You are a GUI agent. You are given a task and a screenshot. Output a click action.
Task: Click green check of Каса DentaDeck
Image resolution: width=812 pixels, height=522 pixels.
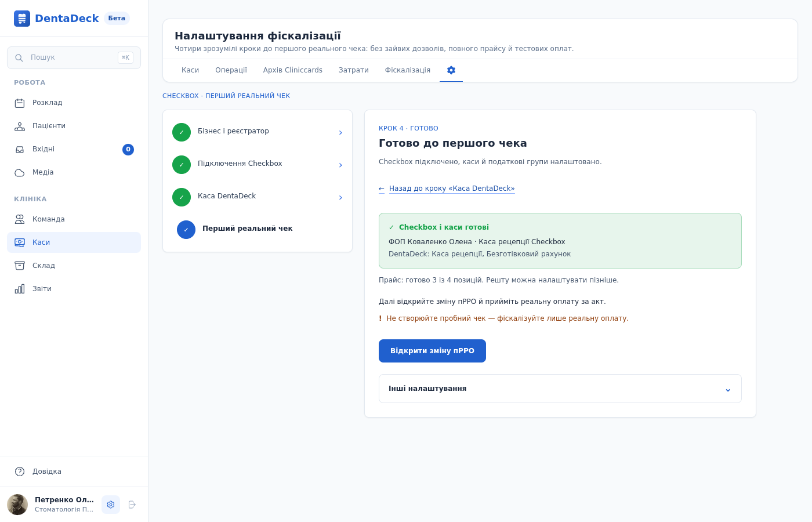pyautogui.click(x=182, y=197)
